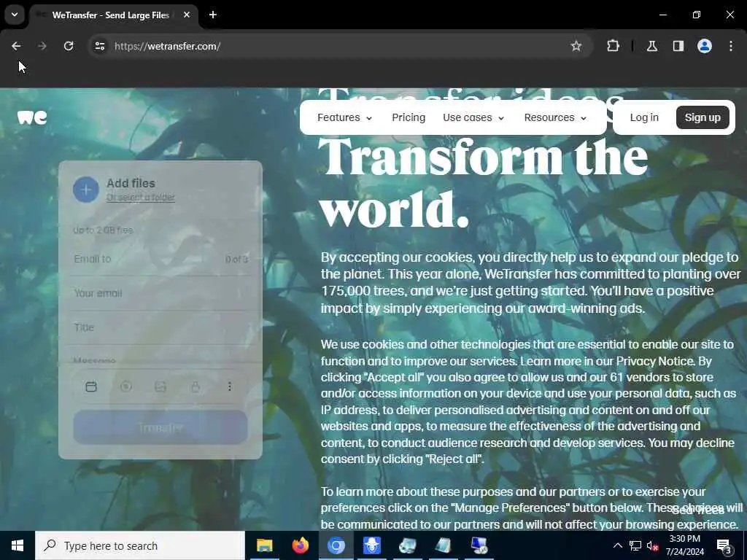Click the blue plus Add files icon
The image size is (747, 560).
[x=86, y=190]
